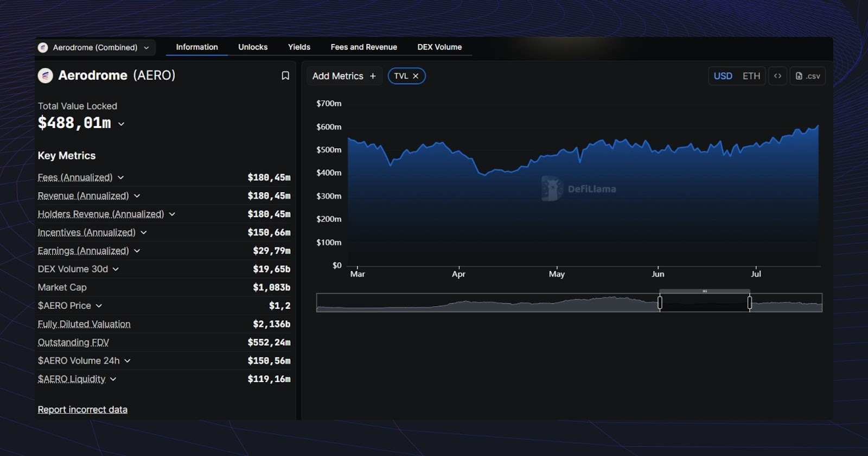The width and height of the screenshot is (868, 456).
Task: Click the Key Metrics heading
Action: 66,156
